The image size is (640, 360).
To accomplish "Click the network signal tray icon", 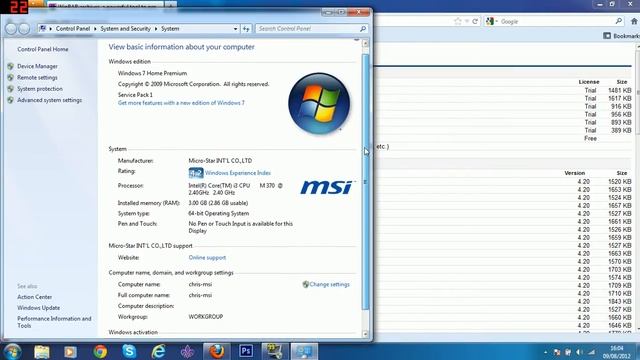I will 591,352.
